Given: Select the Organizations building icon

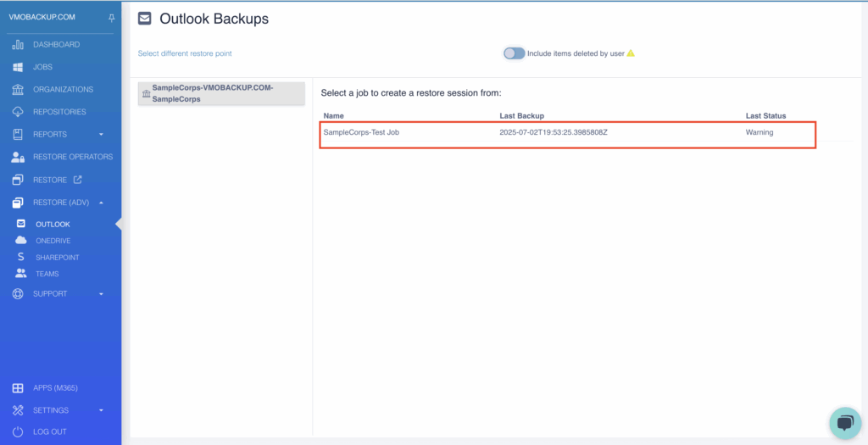Looking at the screenshot, I should click(x=18, y=90).
